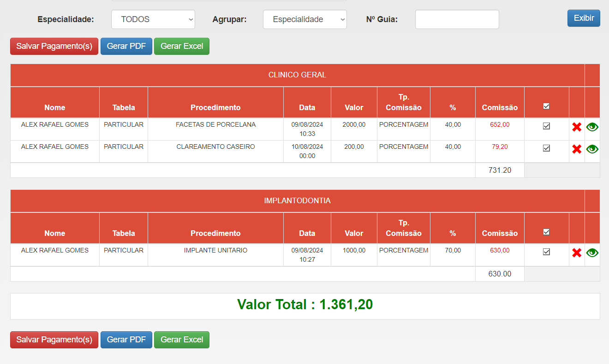The width and height of the screenshot is (609, 364).
Task: Click the top Gerar PDF button
Action: click(126, 46)
